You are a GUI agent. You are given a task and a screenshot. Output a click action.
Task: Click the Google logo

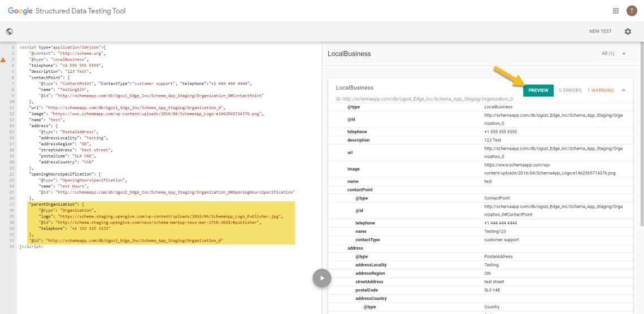coord(20,11)
